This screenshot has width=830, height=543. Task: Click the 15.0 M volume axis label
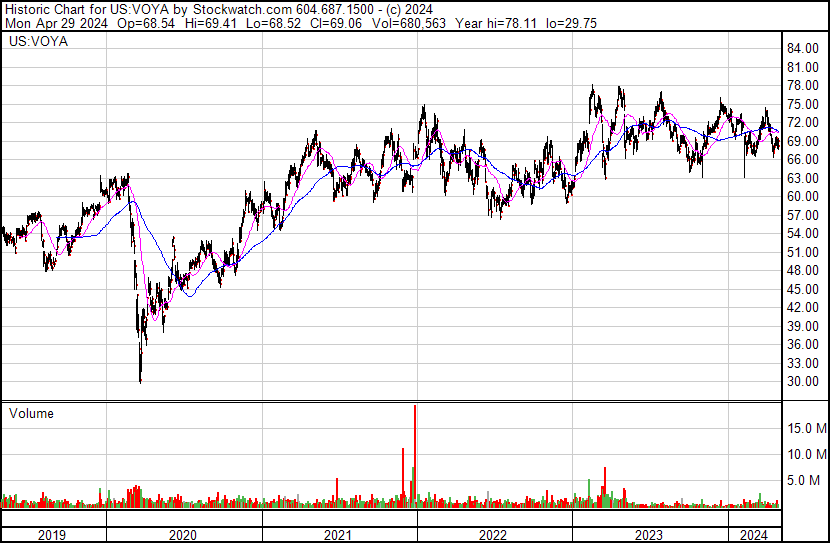[807, 428]
